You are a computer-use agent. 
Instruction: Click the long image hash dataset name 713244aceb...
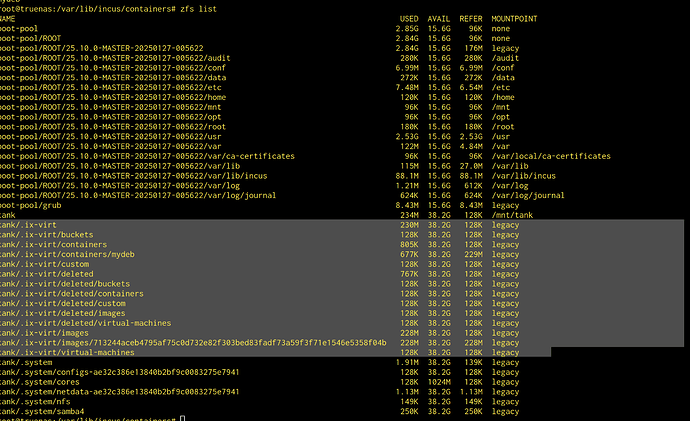[x=193, y=343]
